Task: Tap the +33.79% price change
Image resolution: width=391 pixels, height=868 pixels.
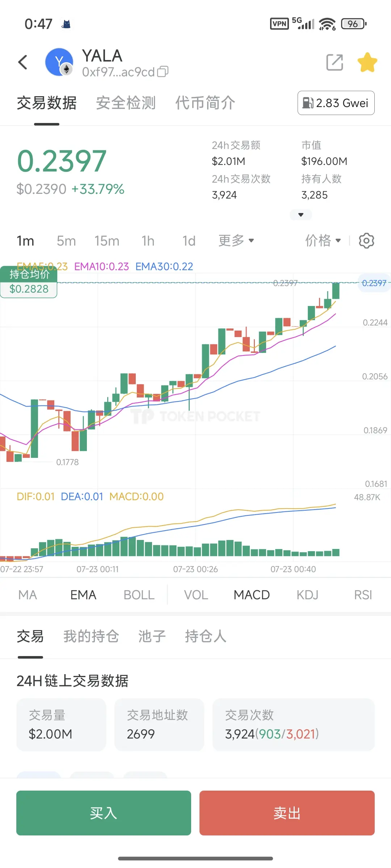Action: [x=98, y=189]
